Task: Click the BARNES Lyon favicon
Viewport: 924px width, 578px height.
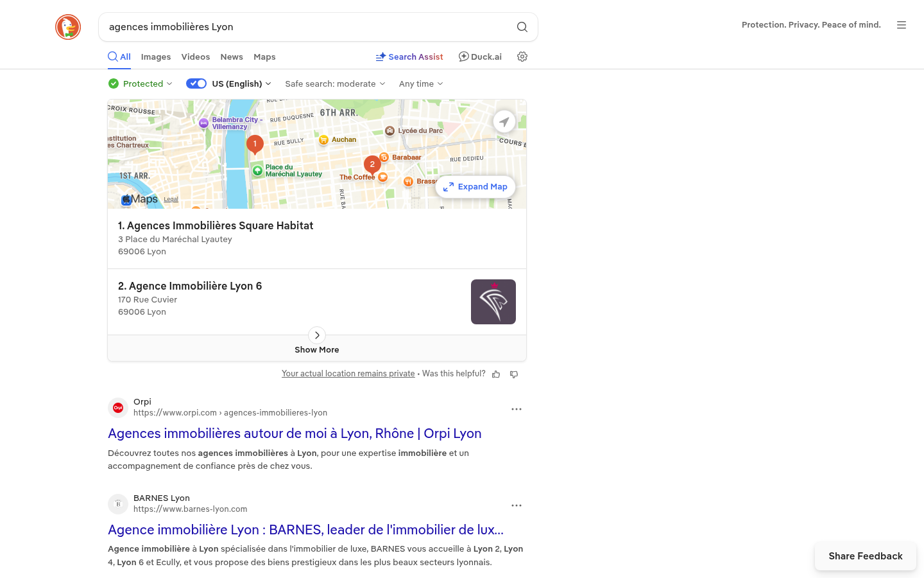Action: click(118, 504)
